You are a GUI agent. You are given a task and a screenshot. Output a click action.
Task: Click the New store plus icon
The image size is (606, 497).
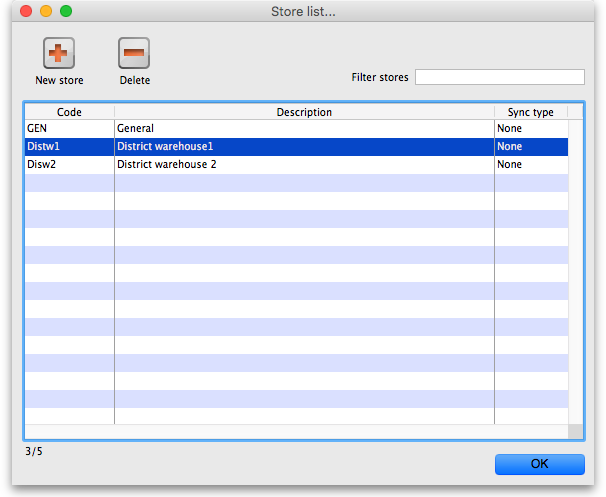point(59,53)
